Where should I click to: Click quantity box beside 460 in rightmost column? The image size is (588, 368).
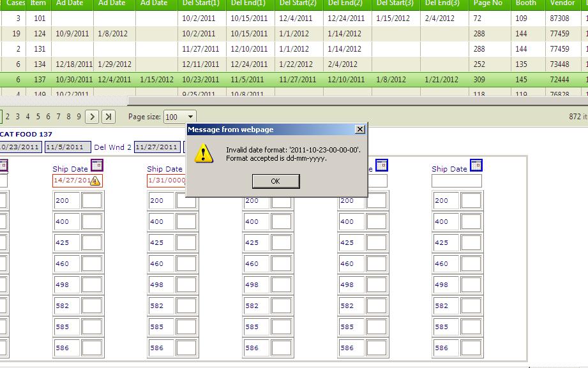(x=471, y=263)
